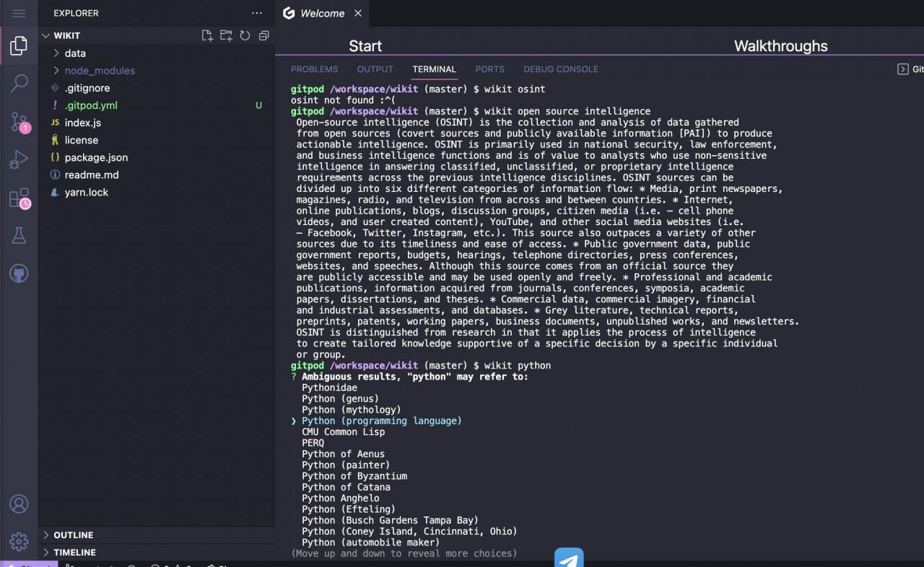924x567 pixels.
Task: Open the Explorer view in activity bar
Action: 19,45
